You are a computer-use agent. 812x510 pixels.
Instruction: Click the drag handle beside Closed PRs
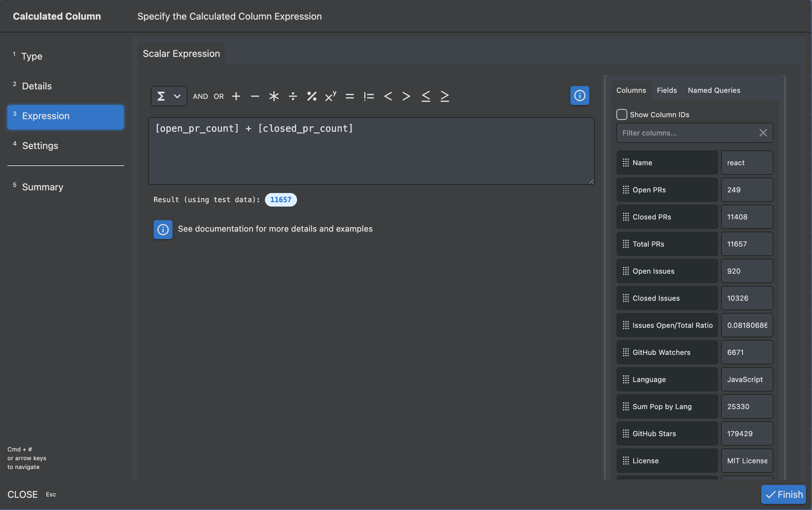(x=626, y=217)
